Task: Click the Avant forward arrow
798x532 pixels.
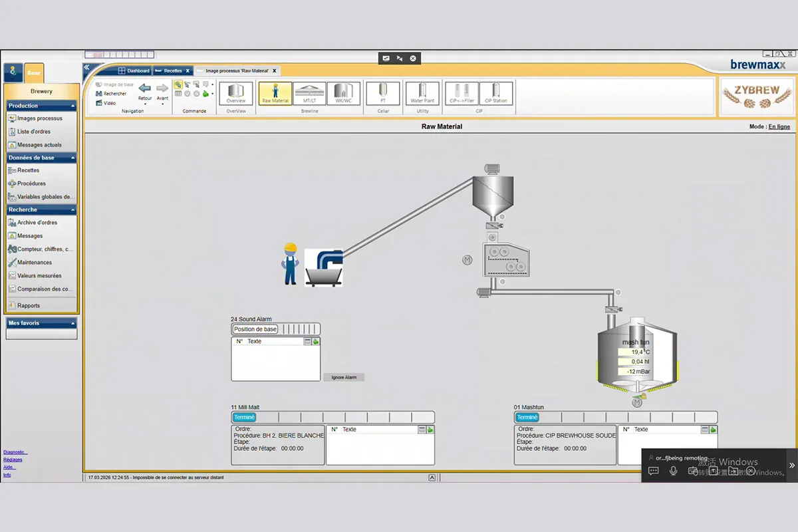Action: pos(162,88)
